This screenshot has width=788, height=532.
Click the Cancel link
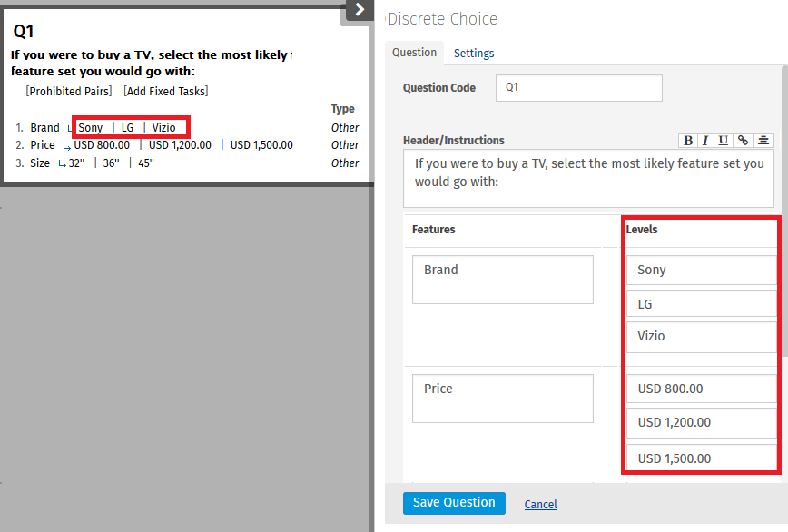tap(541, 505)
